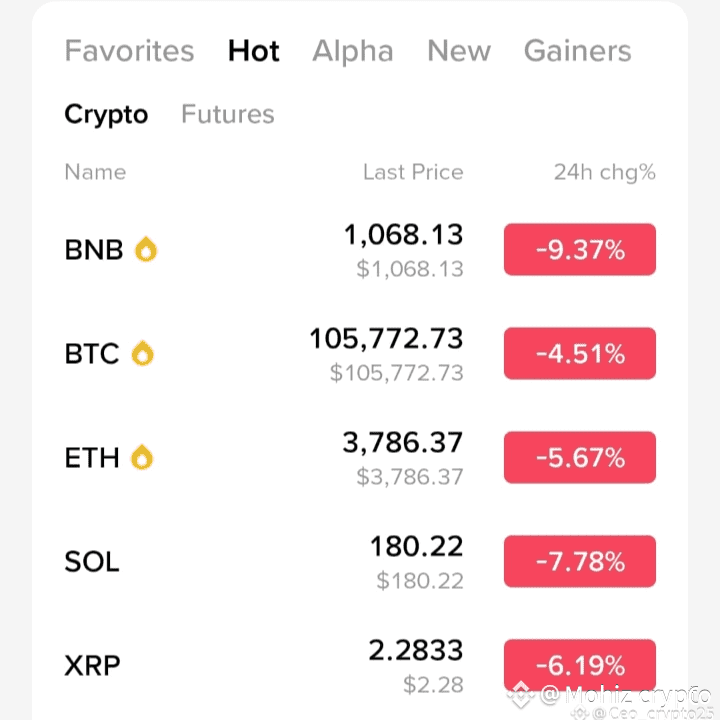Screen dimensions: 720x720
Task: Click the BNB -9.37% change badge
Action: click(580, 250)
